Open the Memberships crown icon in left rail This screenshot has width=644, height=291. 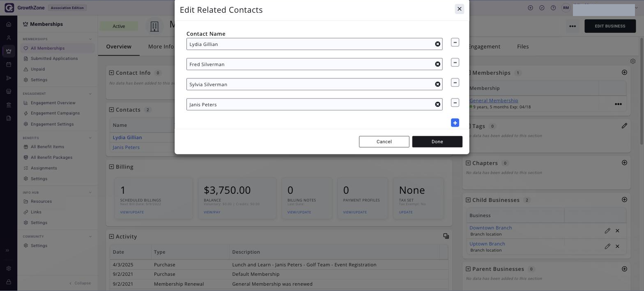click(9, 51)
